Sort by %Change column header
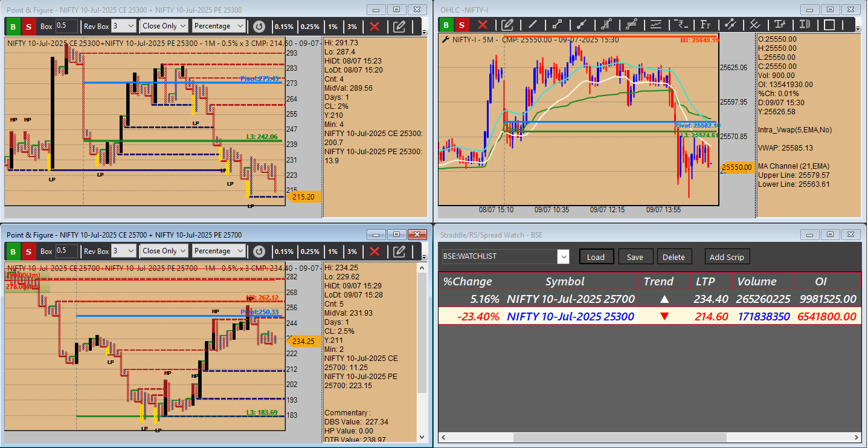The image size is (868, 448). pos(471,281)
